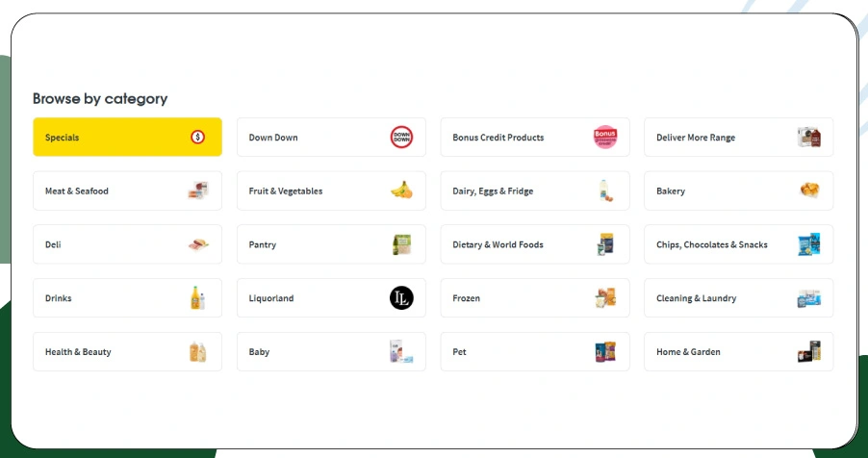868x458 pixels.
Task: Choose the Baby category tile
Action: (x=331, y=352)
